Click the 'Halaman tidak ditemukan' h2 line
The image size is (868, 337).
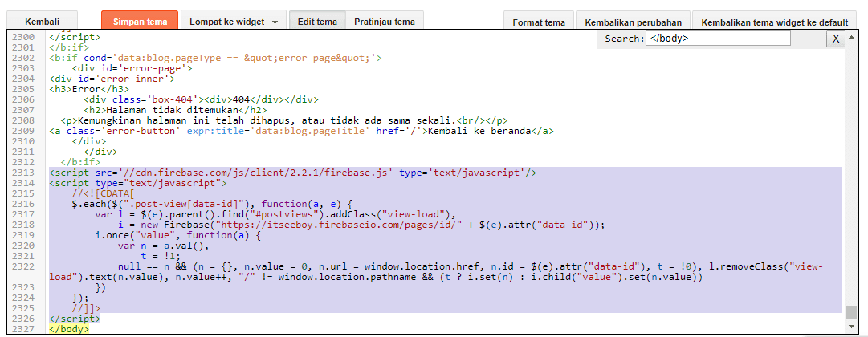click(176, 110)
